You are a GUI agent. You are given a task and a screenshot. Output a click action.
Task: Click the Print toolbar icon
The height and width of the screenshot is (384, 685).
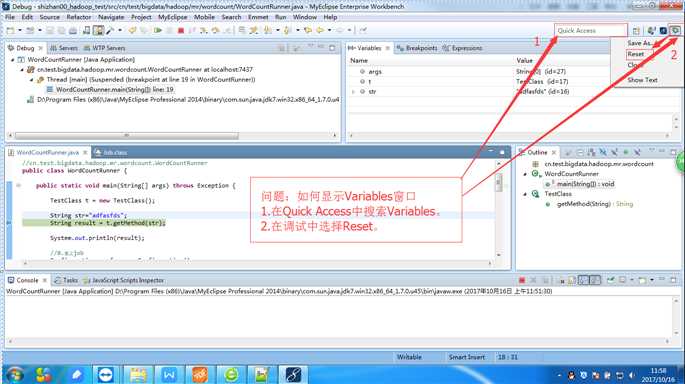[73, 30]
